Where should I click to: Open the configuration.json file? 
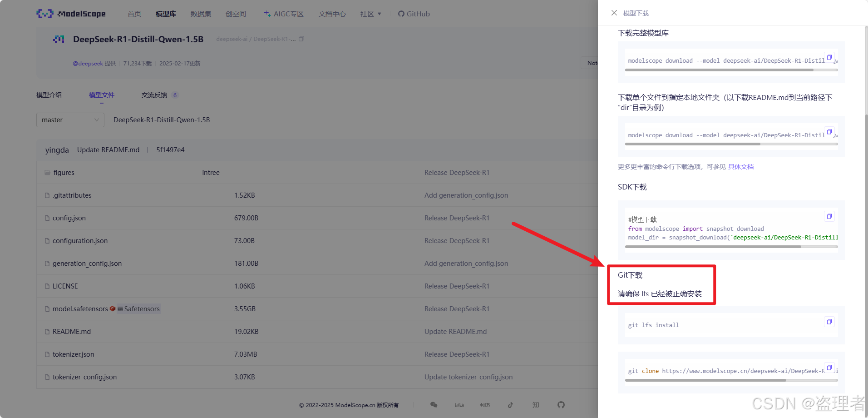click(80, 241)
